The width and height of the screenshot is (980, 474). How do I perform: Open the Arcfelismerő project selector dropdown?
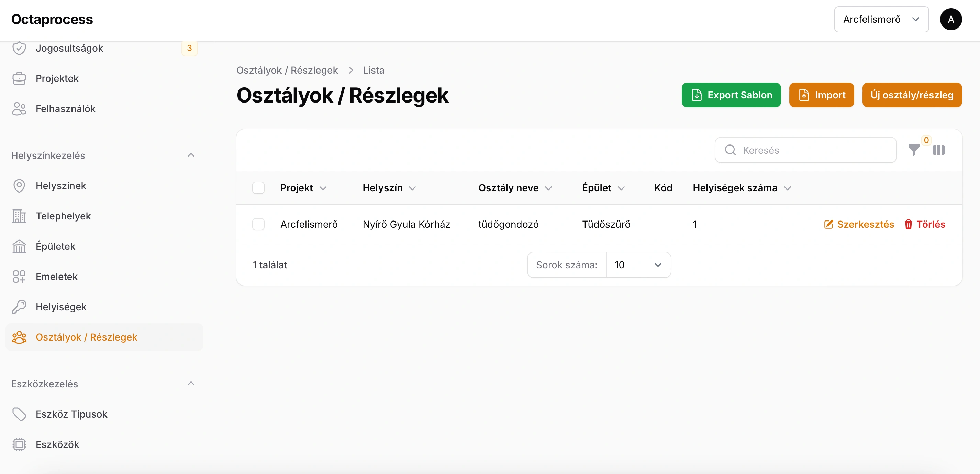pos(881,19)
